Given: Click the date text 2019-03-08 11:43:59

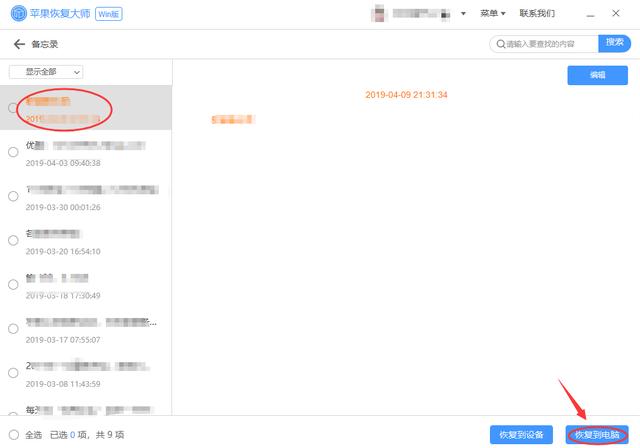Looking at the screenshot, I should pos(63,384).
